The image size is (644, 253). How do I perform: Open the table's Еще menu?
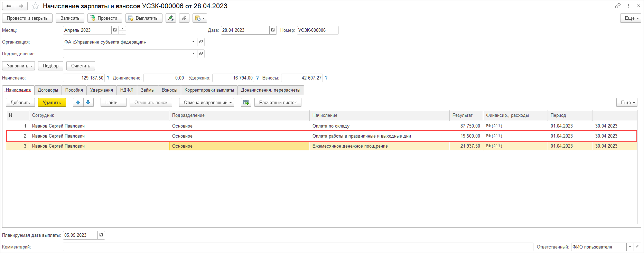point(627,102)
